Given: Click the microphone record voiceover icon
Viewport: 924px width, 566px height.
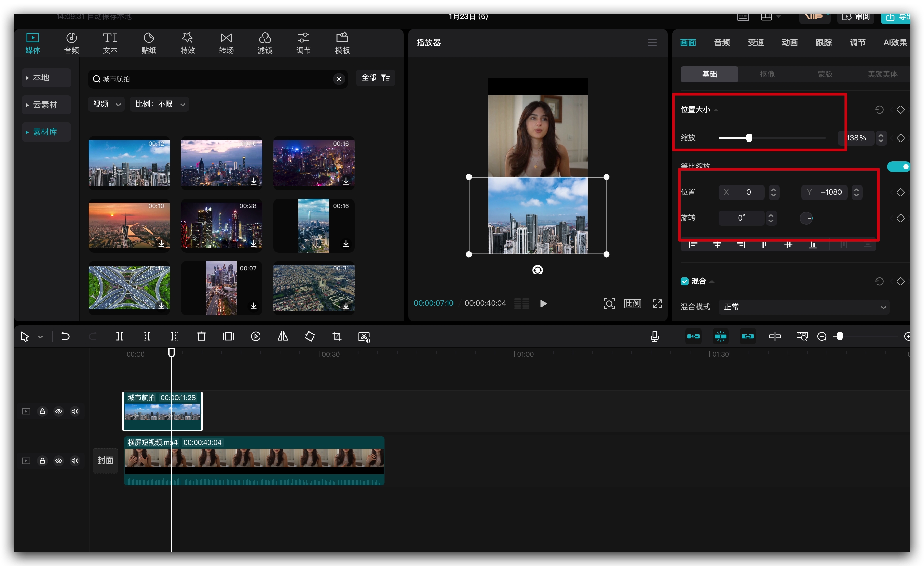Looking at the screenshot, I should [x=654, y=336].
